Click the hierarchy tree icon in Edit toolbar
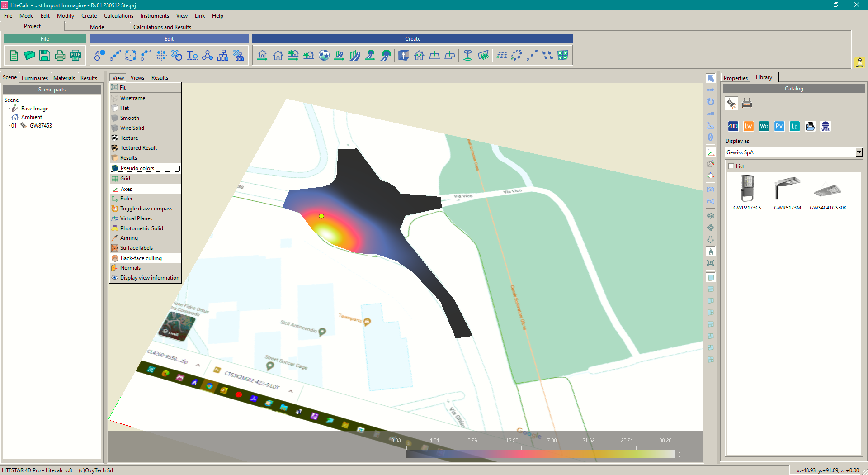Viewport: 868px width, 475px height. point(223,55)
